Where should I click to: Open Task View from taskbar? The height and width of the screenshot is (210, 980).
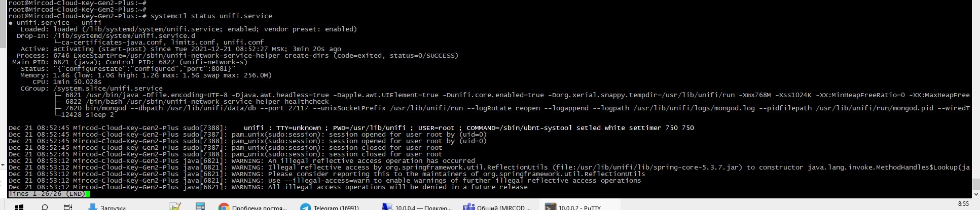pos(68,206)
